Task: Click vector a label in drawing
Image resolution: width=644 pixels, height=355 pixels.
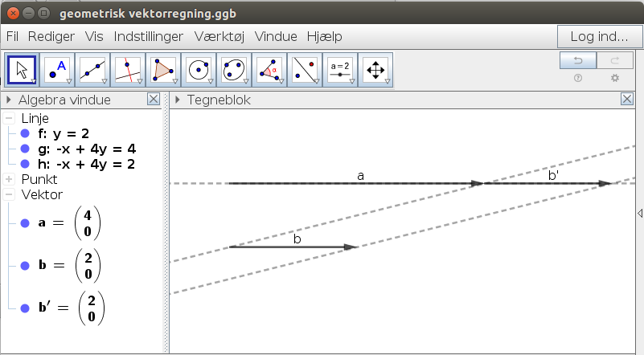Action: click(x=361, y=176)
